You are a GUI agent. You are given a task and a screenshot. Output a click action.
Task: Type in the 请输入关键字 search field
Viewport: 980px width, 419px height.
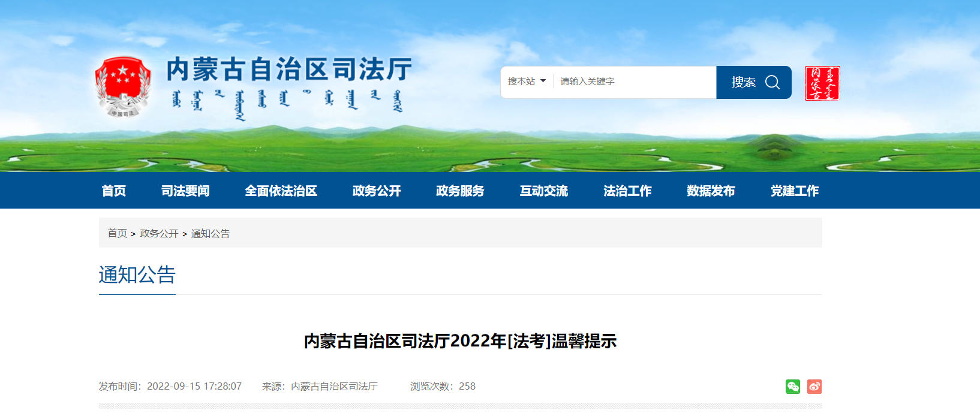635,82
